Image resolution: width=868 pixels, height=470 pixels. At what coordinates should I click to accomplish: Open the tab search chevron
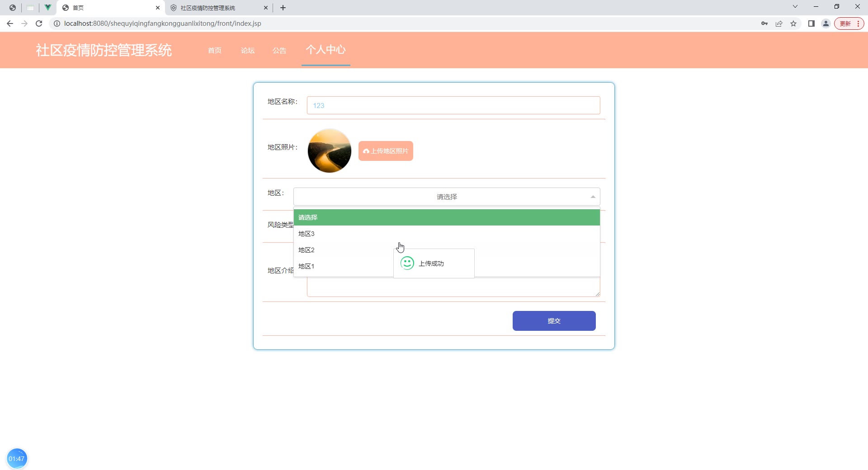pos(795,6)
